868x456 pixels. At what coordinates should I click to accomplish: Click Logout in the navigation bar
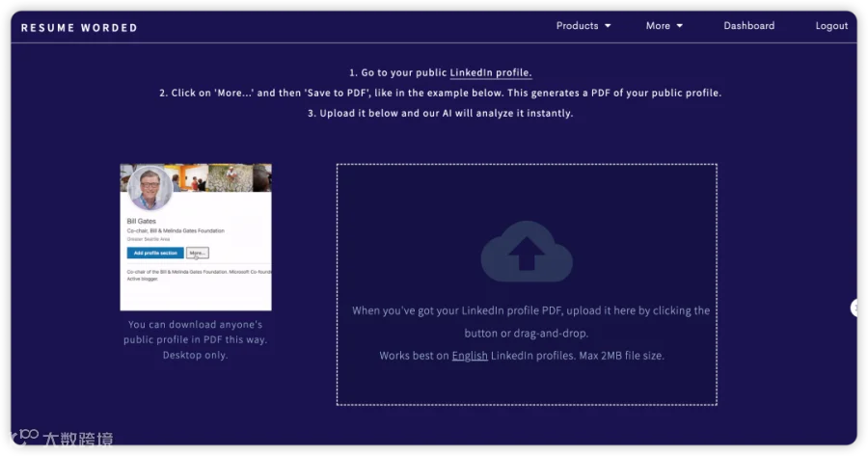pos(831,26)
